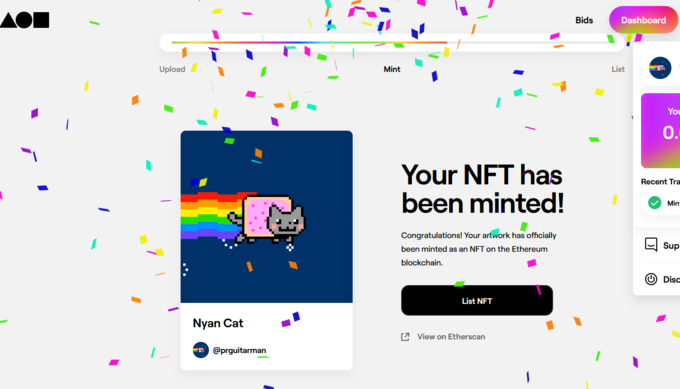Click the List NFT button
This screenshot has height=389, width=680.
[477, 301]
